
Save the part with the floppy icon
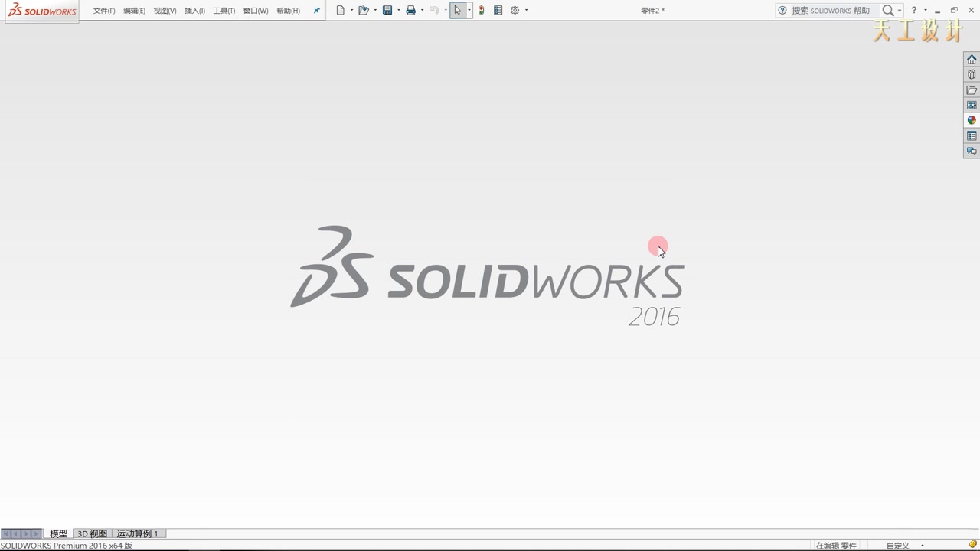coord(387,11)
